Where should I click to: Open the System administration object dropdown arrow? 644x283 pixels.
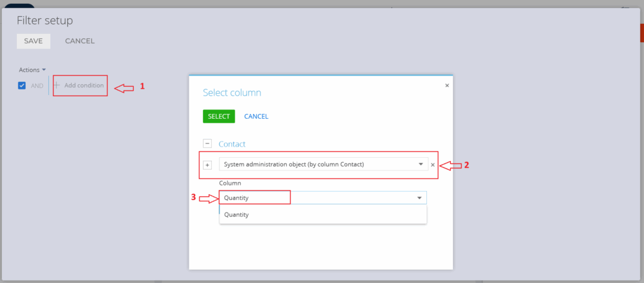(420, 165)
